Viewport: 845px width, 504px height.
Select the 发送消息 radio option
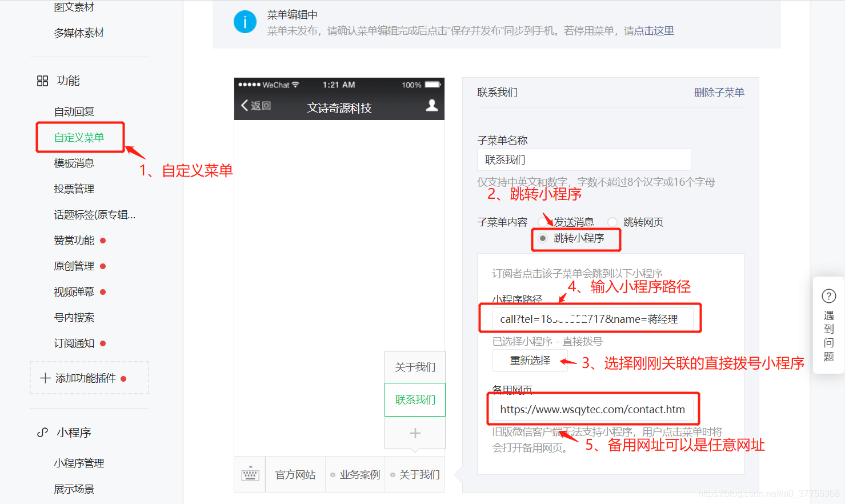[543, 222]
